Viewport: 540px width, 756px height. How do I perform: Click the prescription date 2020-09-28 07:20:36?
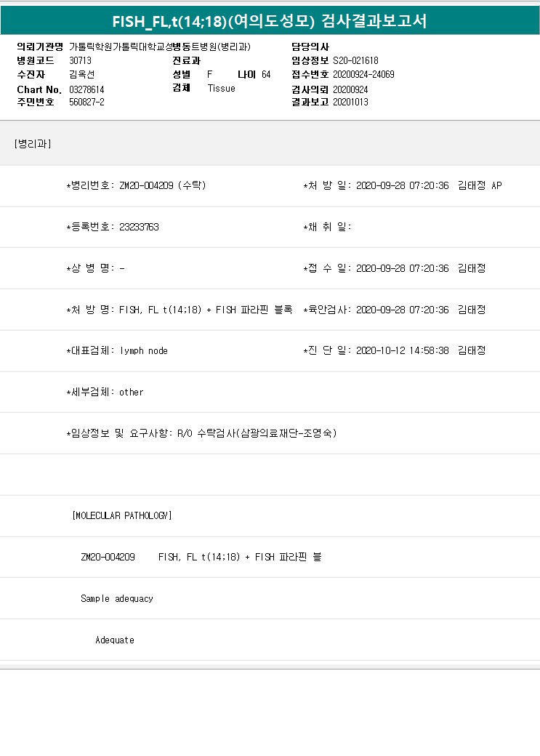(403, 185)
